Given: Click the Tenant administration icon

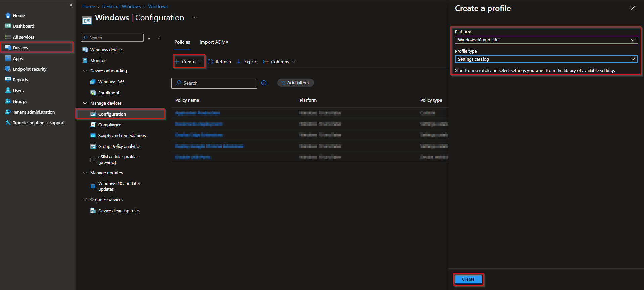Looking at the screenshot, I should pos(8,112).
